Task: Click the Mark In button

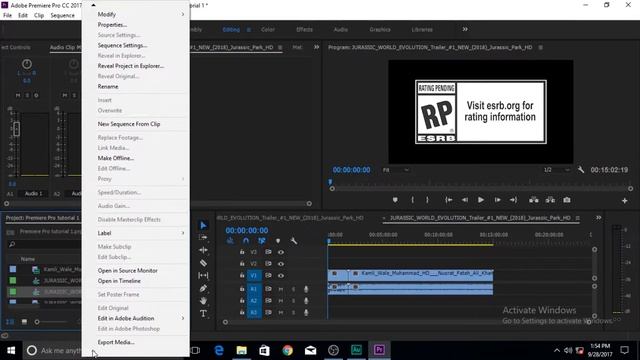Action: coord(413,200)
